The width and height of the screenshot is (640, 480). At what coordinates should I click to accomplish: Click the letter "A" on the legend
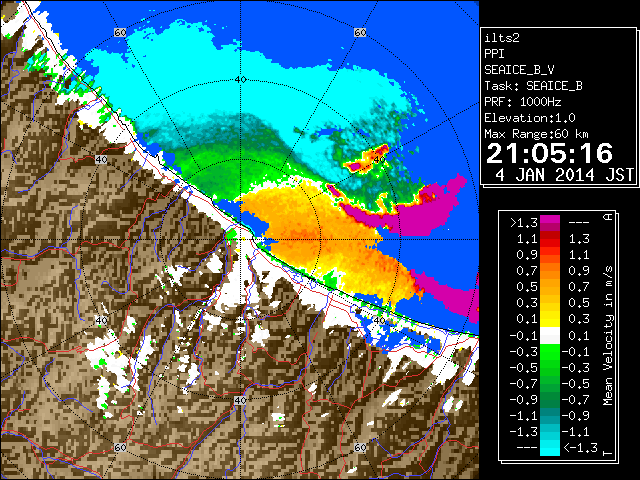coord(608,217)
